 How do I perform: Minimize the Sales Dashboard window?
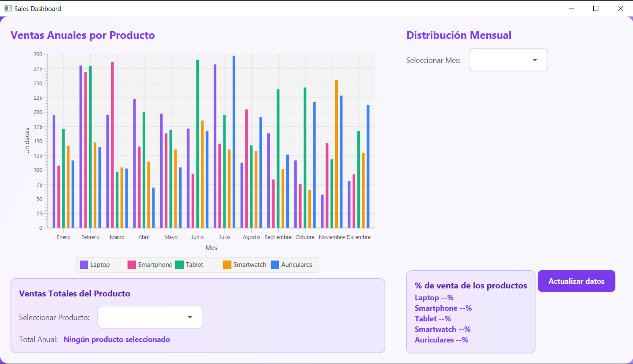click(571, 8)
